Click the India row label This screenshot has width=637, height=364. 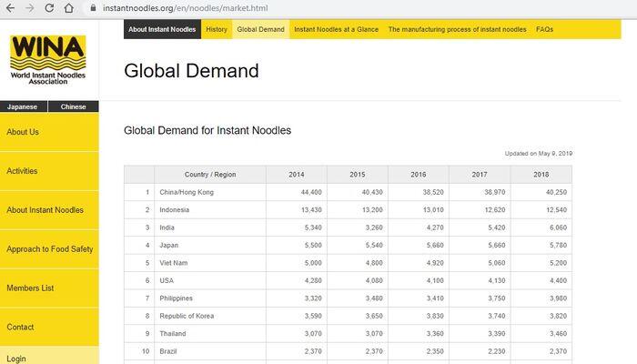(x=167, y=227)
